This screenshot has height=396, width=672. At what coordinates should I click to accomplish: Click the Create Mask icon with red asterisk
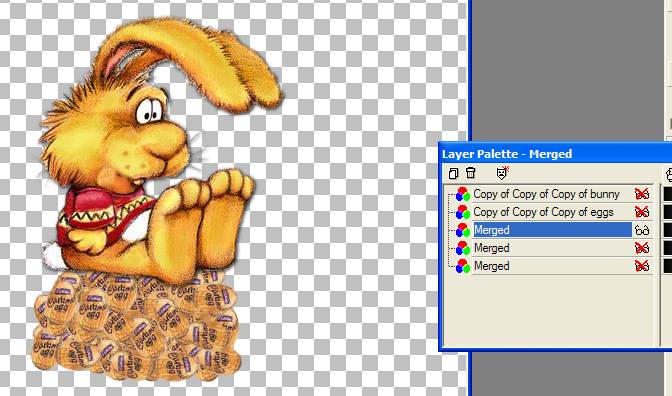(502, 172)
